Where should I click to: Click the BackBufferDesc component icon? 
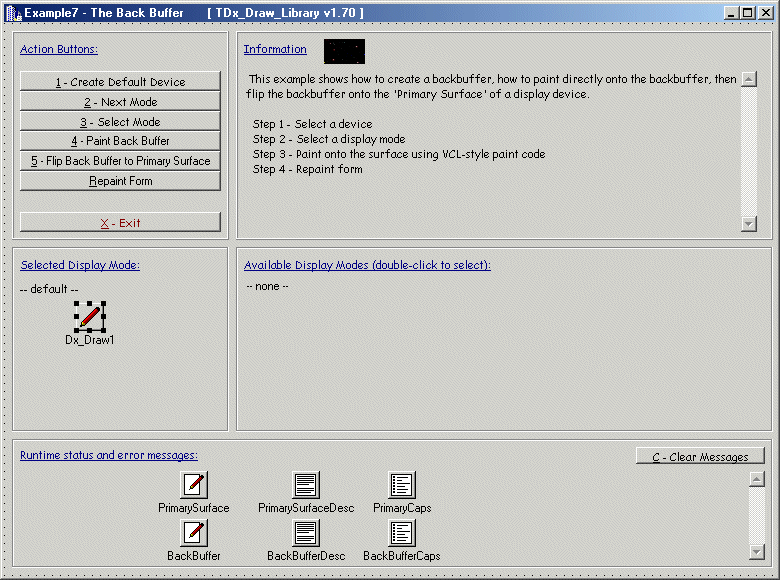point(306,533)
